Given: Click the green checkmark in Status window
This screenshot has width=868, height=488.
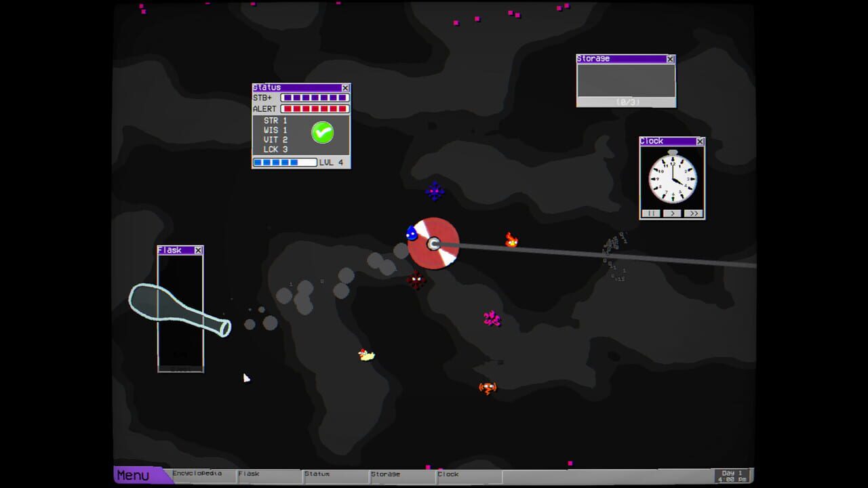Looking at the screenshot, I should coord(323,132).
